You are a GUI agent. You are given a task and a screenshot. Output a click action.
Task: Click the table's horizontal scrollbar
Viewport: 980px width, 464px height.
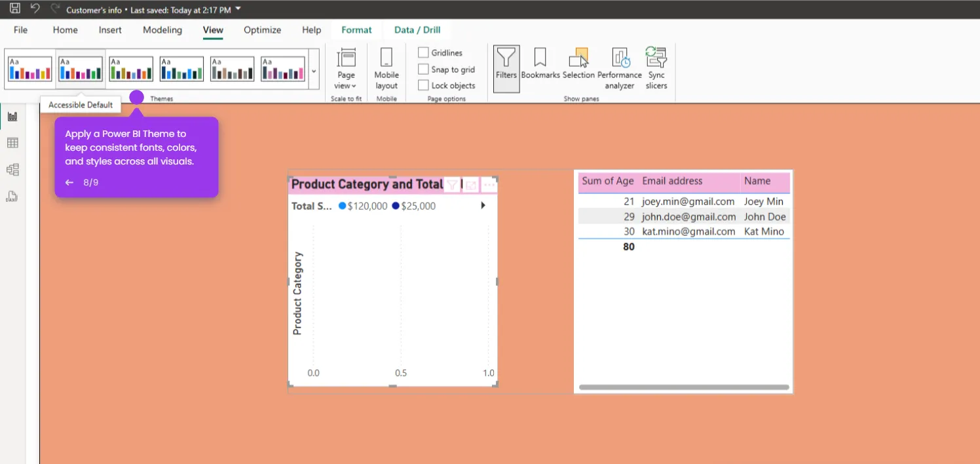coord(684,387)
